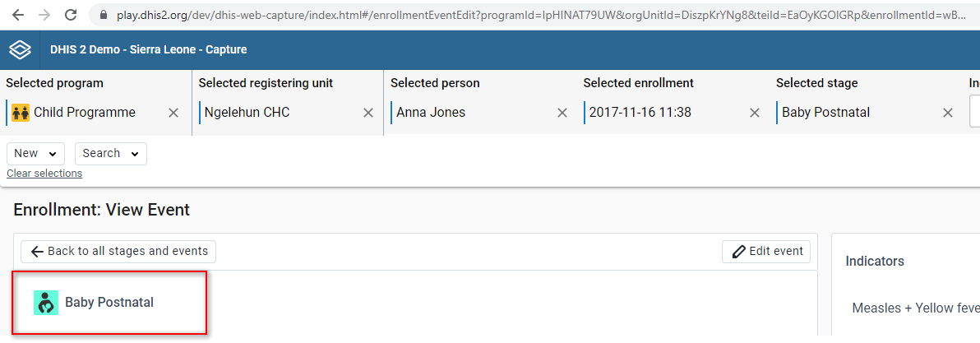Click DHIS 2 Demo header title
This screenshot has width=980, height=343.
pos(148,49)
